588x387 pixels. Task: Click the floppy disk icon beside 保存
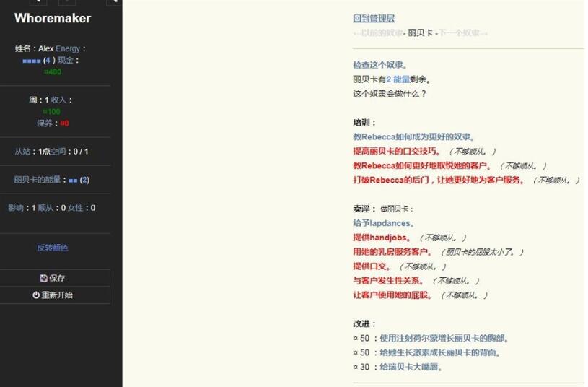pyautogui.click(x=44, y=278)
